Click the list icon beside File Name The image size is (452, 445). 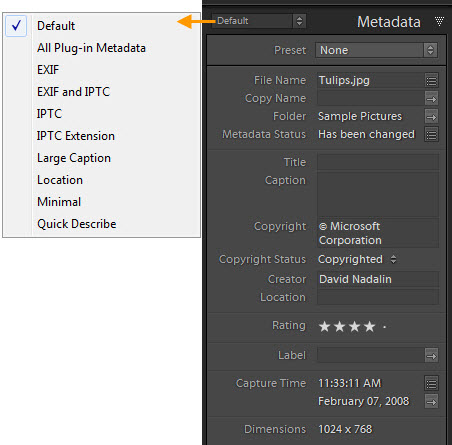[431, 81]
